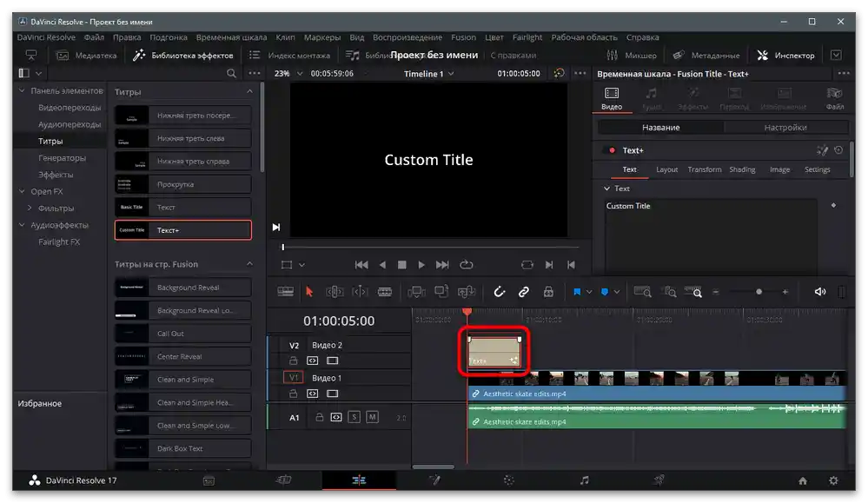Click the Настройки button in inspector
The height and width of the screenshot is (503, 868).
[x=785, y=128]
